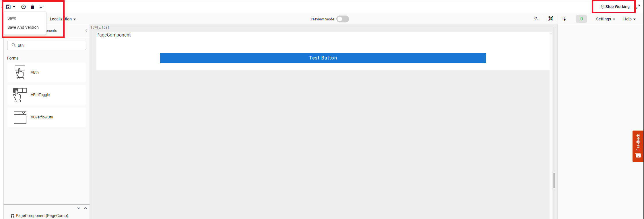Click the trash delete icon
The height and width of the screenshot is (219, 644).
point(32,7)
